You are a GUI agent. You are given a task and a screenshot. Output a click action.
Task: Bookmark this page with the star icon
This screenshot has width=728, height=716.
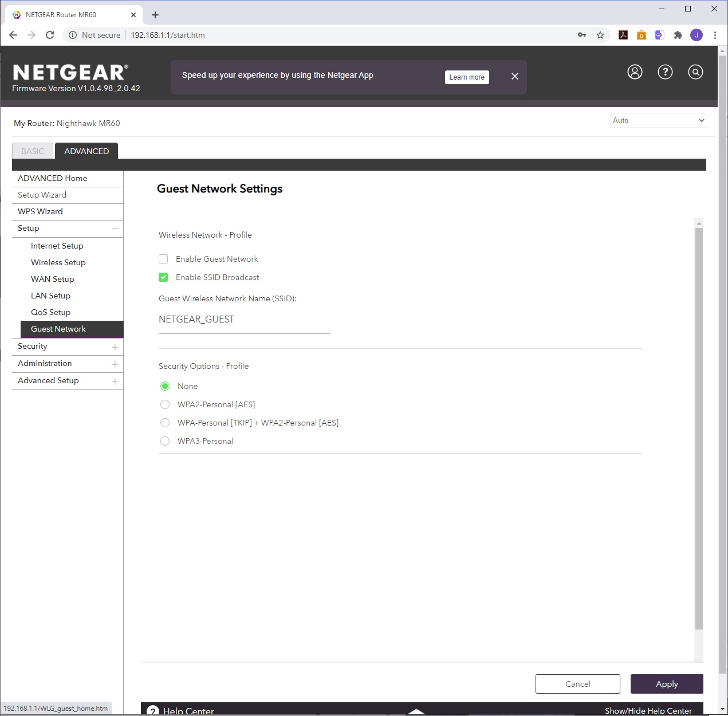(x=600, y=35)
